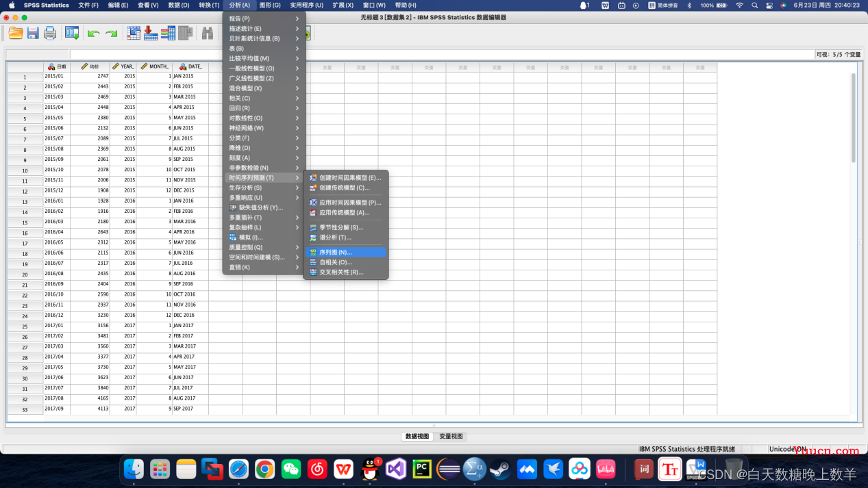The height and width of the screenshot is (488, 868).
Task: Open Safari from the Dock
Action: (239, 469)
